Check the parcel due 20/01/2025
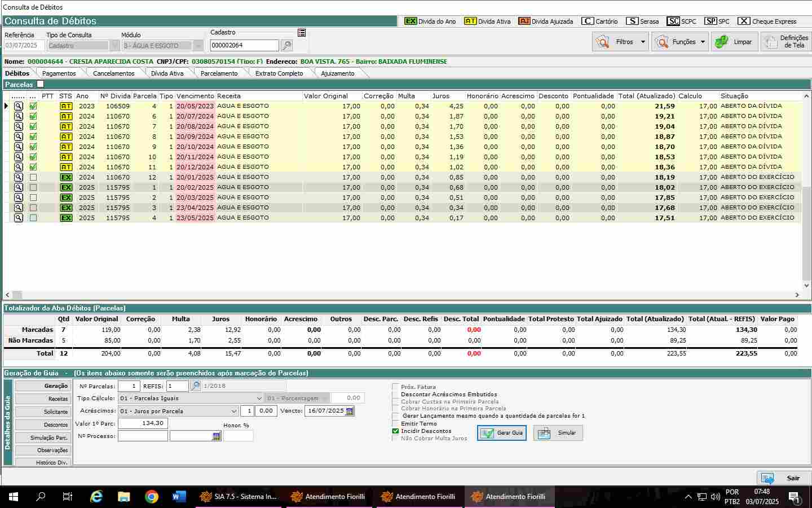This screenshot has height=508, width=812. point(33,177)
